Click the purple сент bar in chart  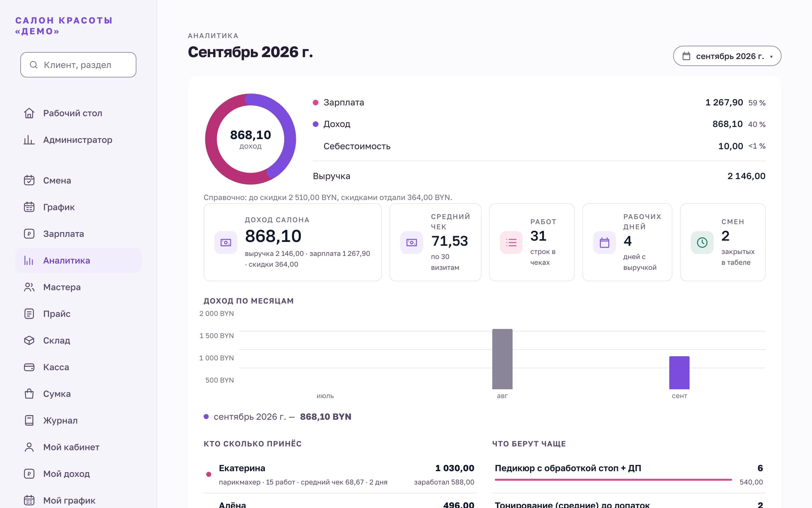679,373
